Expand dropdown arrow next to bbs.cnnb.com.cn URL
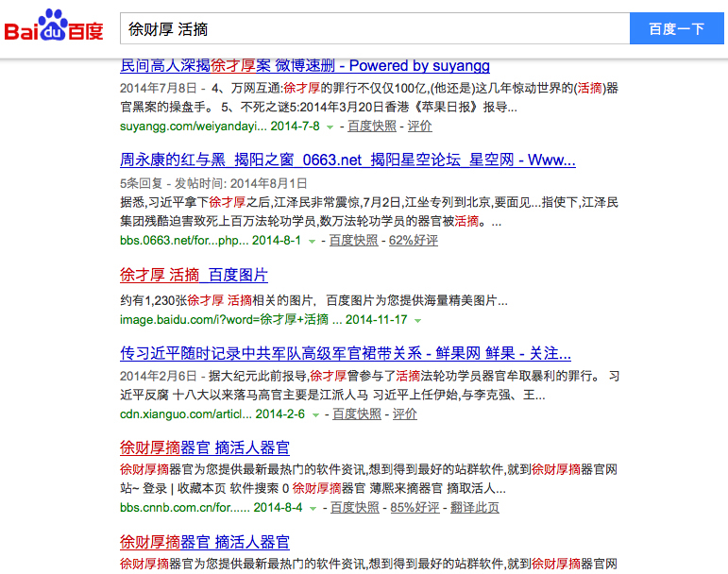 pyautogui.click(x=313, y=508)
